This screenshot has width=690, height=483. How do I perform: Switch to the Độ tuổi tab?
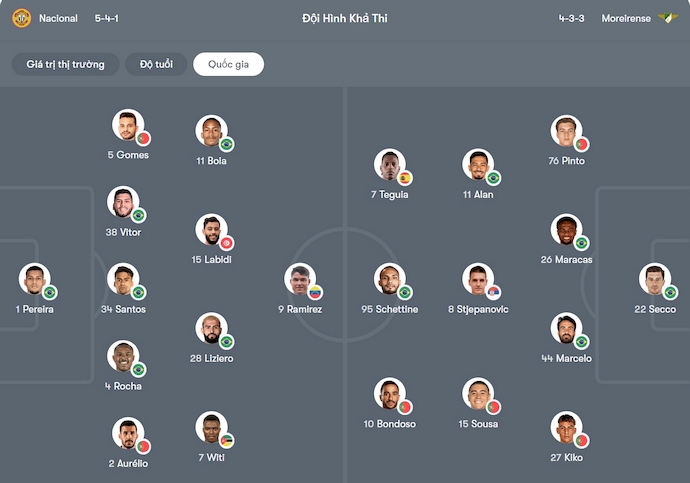(x=156, y=65)
